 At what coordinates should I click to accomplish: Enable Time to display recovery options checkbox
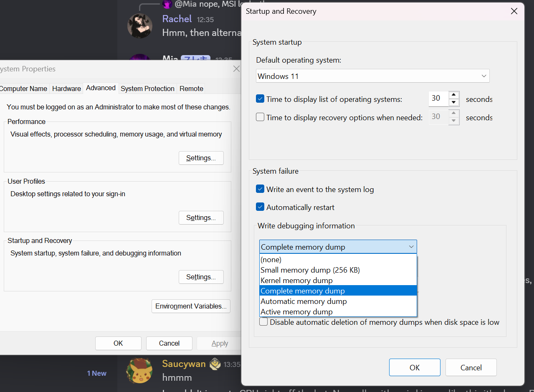tap(260, 117)
